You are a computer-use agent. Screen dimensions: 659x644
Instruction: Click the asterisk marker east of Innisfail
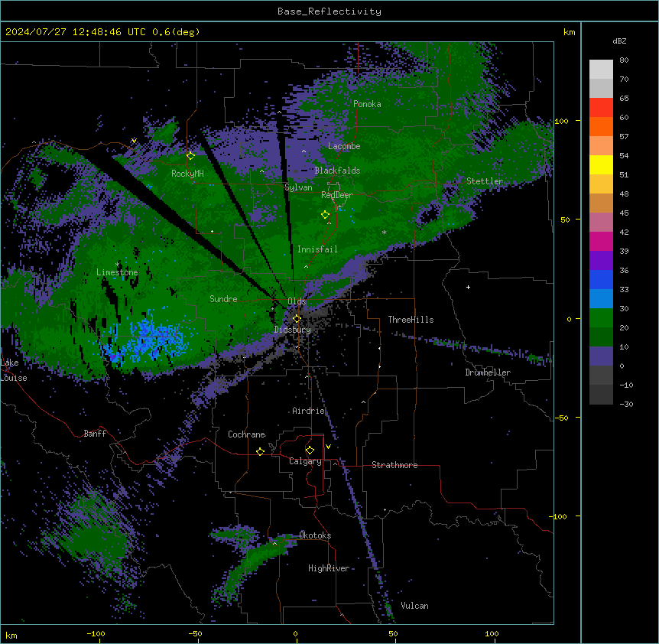[384, 233]
